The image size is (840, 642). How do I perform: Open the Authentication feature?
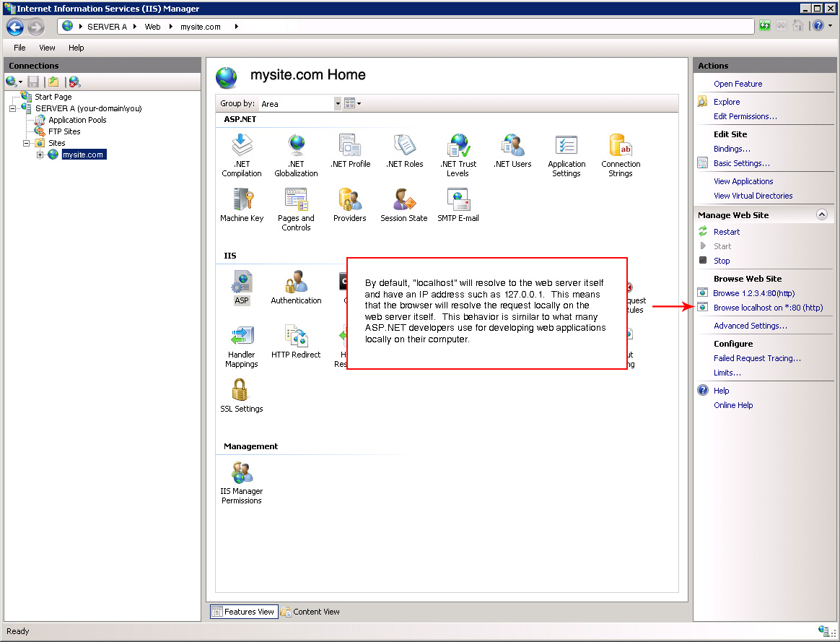point(296,287)
